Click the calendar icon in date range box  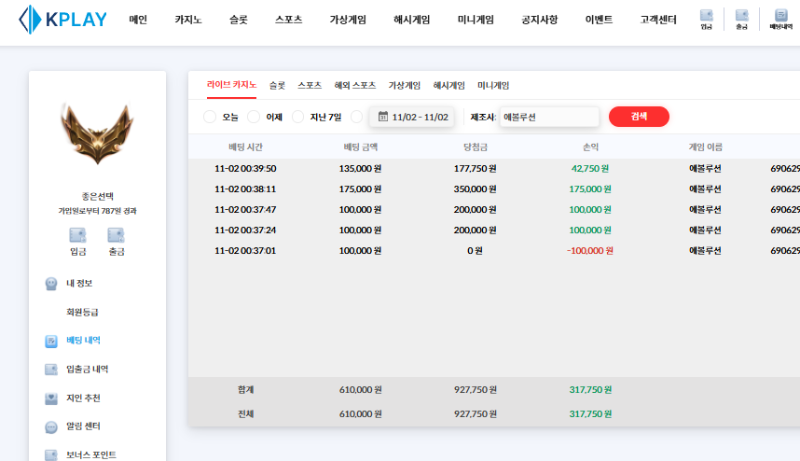coord(383,117)
